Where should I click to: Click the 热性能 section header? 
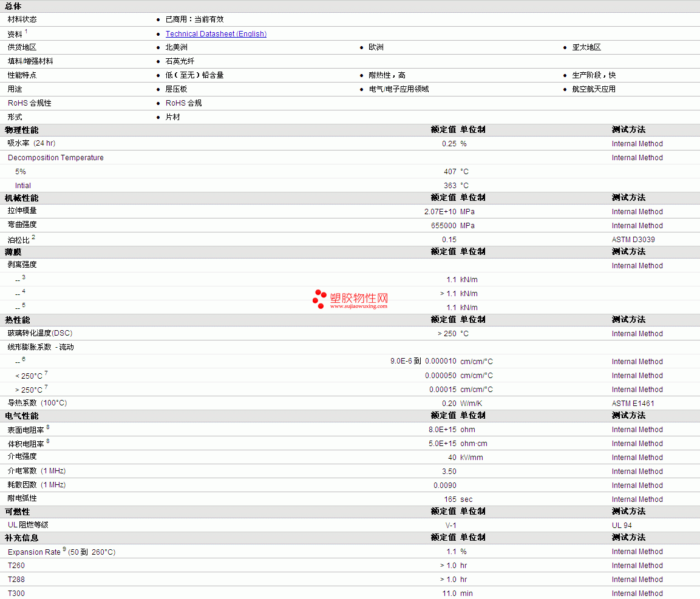(18, 320)
